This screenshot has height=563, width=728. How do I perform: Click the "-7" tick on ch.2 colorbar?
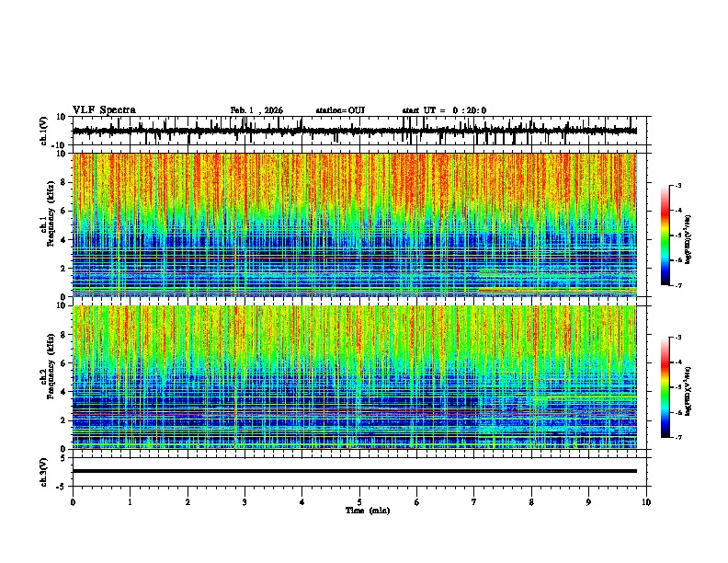coord(677,437)
